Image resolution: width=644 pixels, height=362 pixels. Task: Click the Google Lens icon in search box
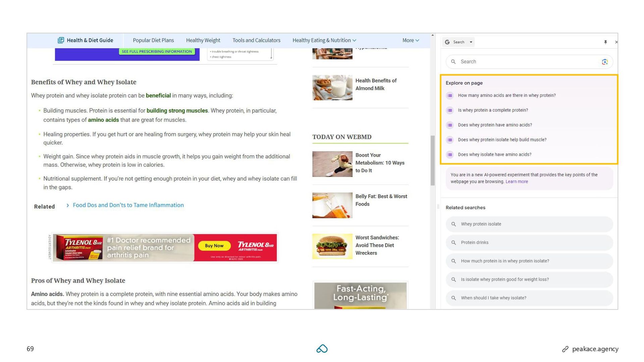coord(604,62)
